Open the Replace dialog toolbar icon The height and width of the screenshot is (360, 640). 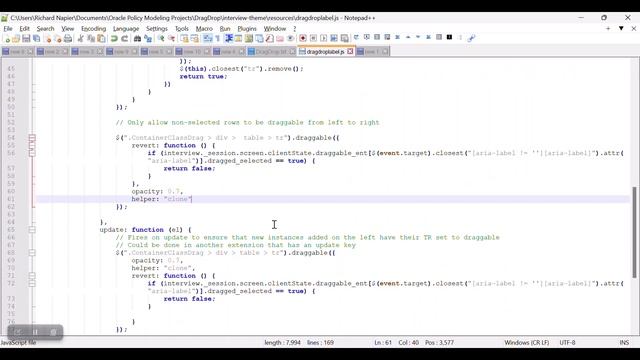pyautogui.click(x=148, y=38)
